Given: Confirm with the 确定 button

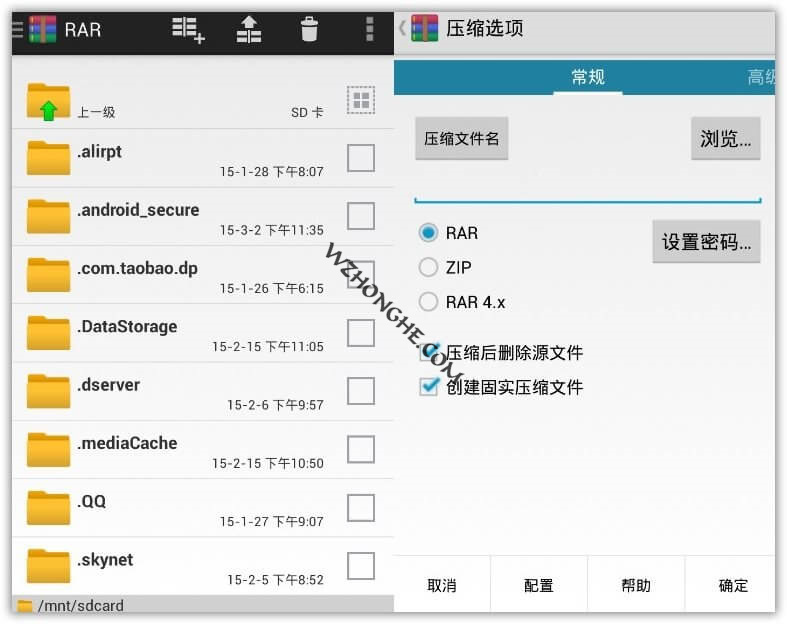Looking at the screenshot, I should point(732,586).
